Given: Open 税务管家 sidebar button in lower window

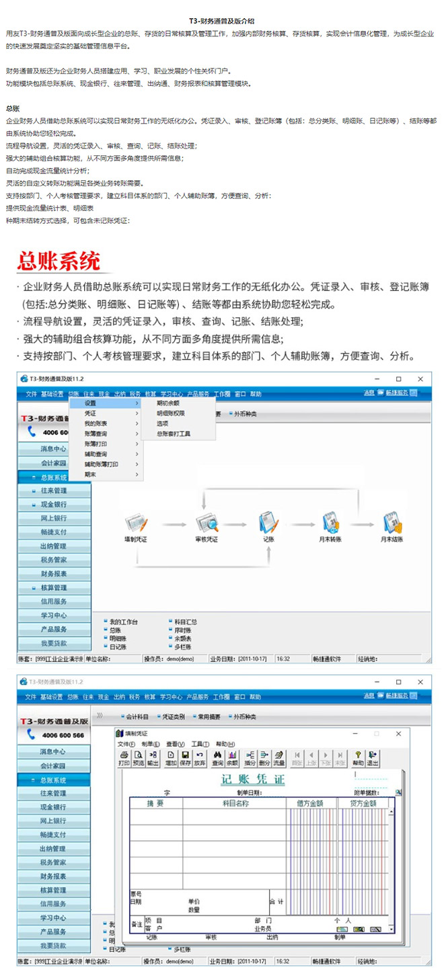Looking at the screenshot, I should click(53, 862).
